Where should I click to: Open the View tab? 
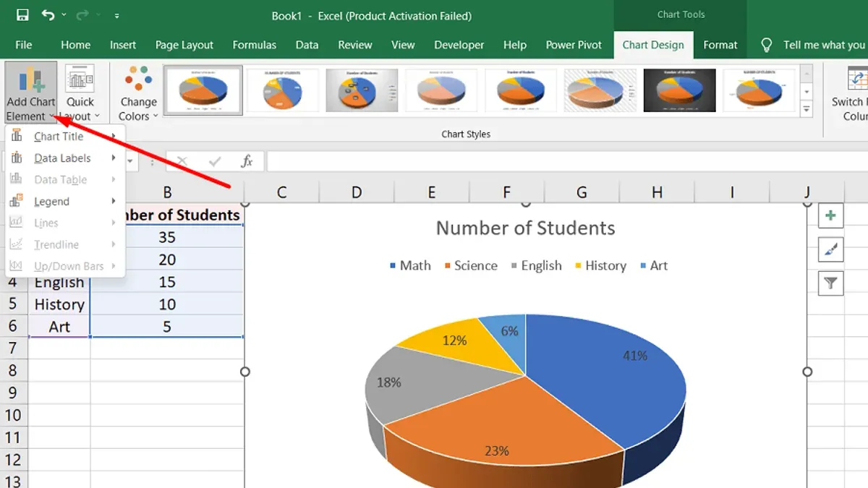(x=403, y=45)
